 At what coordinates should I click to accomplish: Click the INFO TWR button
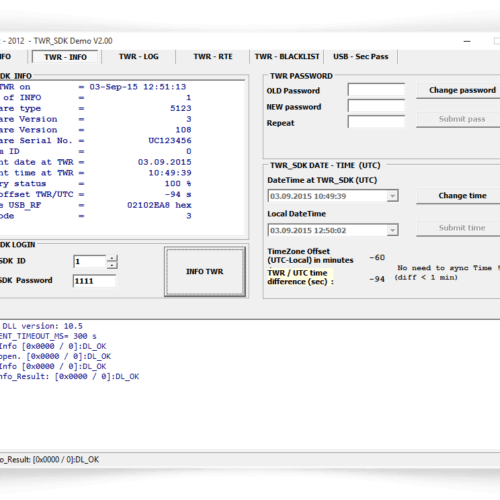pyautogui.click(x=205, y=272)
